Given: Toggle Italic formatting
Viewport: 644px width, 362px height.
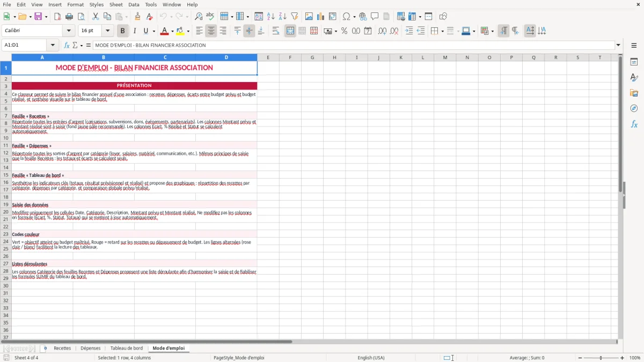Looking at the screenshot, I should click(x=134, y=31).
